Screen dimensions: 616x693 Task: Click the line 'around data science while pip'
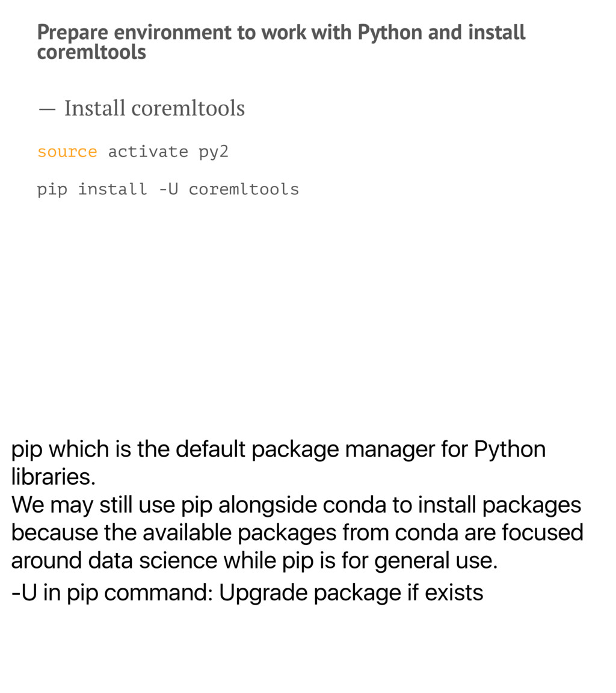click(x=254, y=561)
